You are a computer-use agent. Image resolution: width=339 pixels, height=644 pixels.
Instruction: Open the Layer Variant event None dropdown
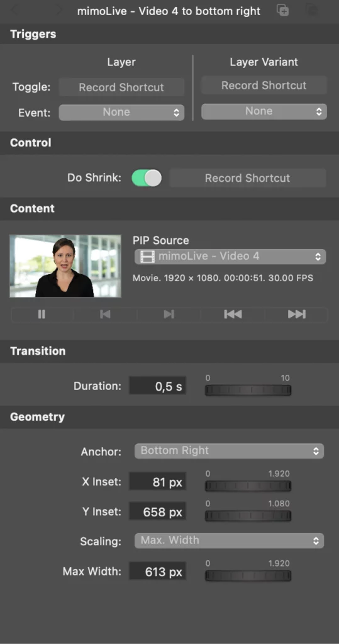(x=264, y=111)
